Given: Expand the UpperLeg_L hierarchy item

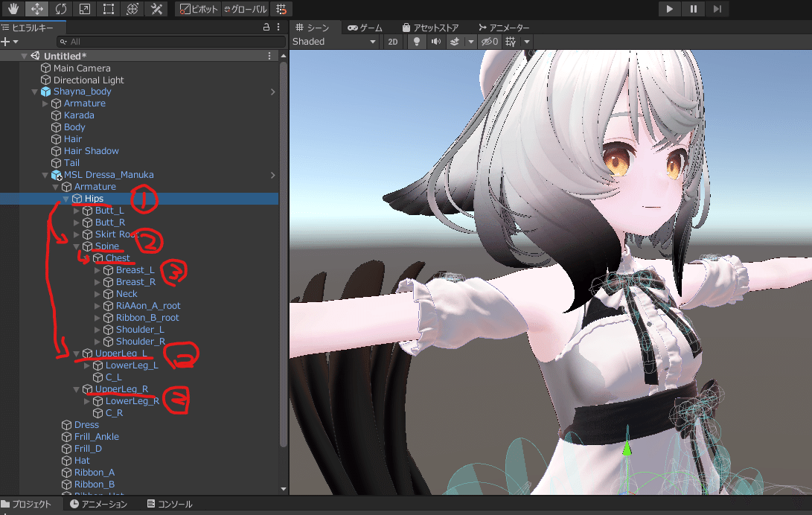Looking at the screenshot, I should 76,354.
